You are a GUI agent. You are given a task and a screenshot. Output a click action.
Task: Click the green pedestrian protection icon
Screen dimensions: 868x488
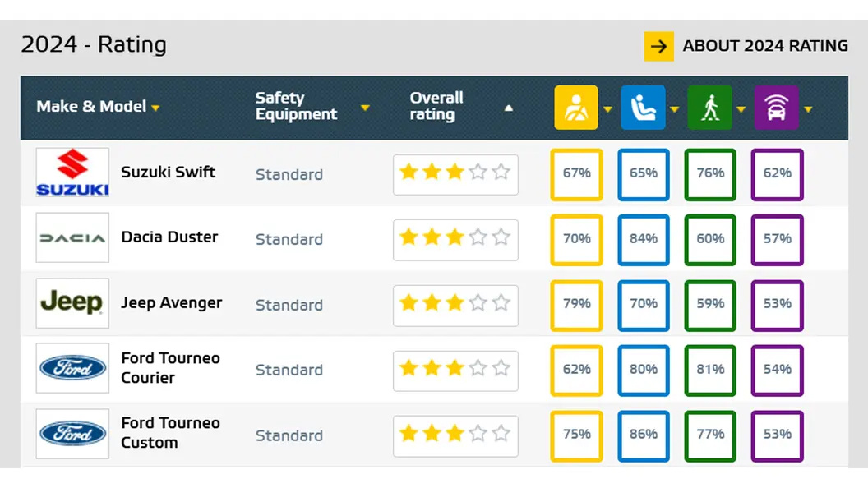click(x=709, y=108)
